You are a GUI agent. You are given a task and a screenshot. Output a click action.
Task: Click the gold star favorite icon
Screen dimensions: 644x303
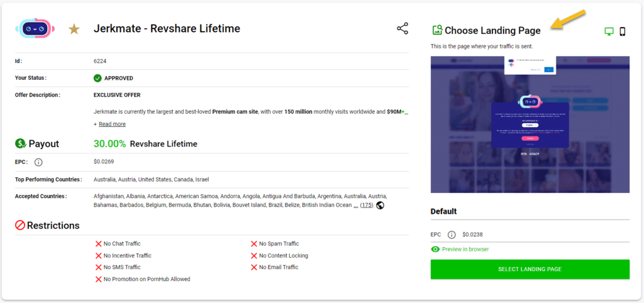74,29
